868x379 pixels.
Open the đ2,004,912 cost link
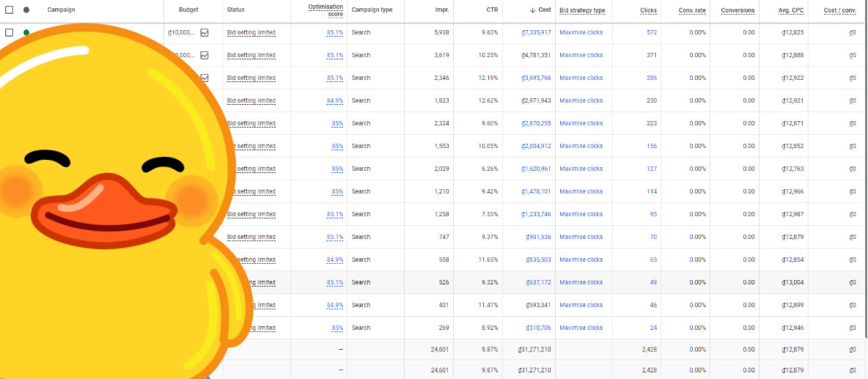(536, 146)
